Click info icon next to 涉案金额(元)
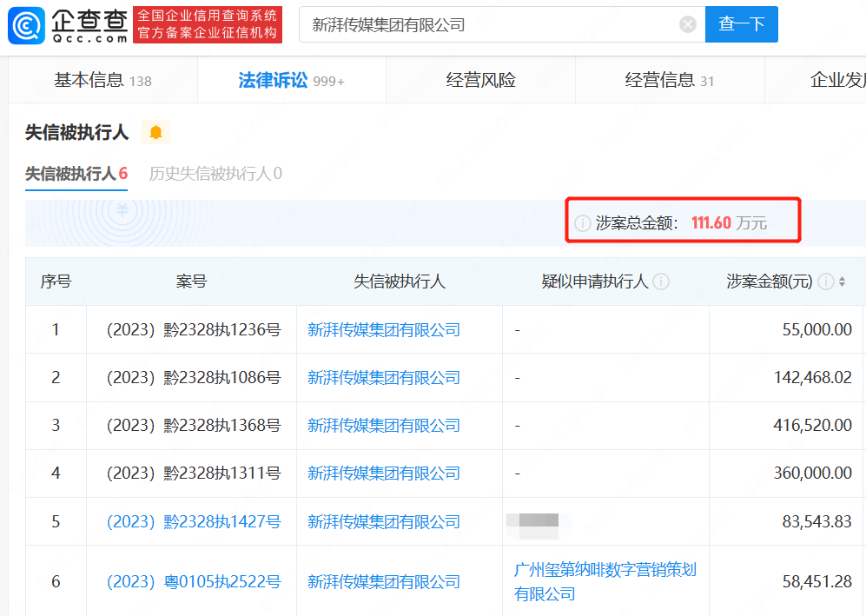 [825, 282]
